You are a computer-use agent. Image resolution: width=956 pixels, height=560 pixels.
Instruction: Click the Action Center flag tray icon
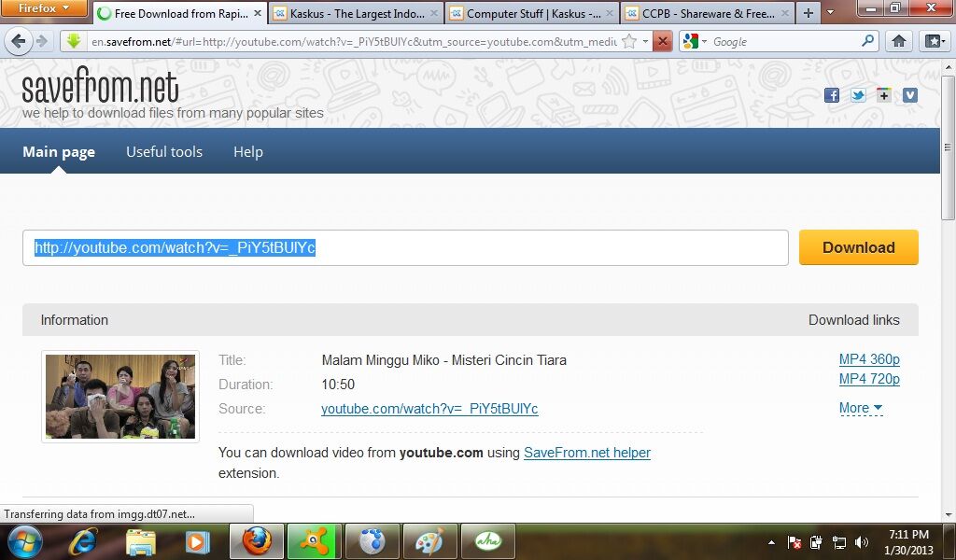794,542
